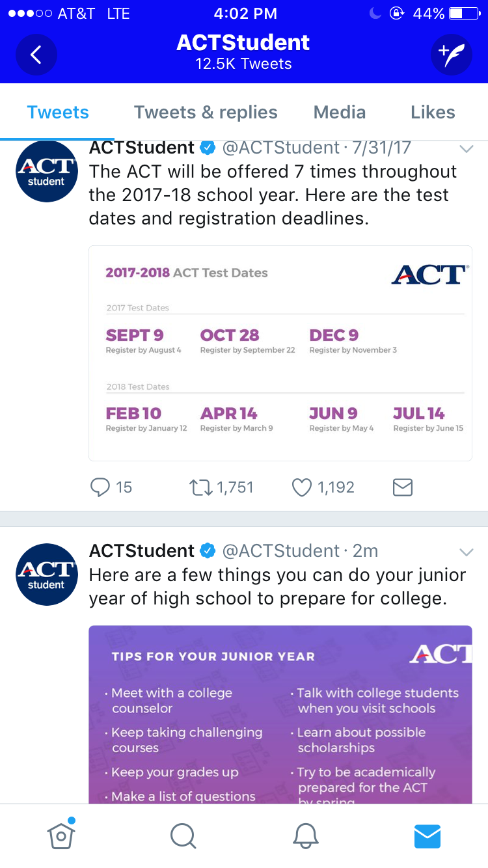This screenshot has width=488, height=868.
Task: Select the Tweets tab
Action: point(58,112)
